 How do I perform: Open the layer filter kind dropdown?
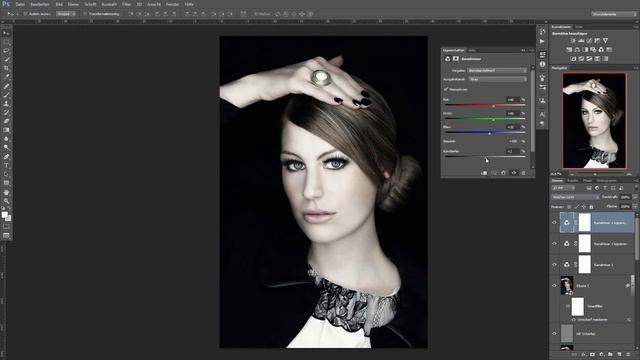point(563,188)
